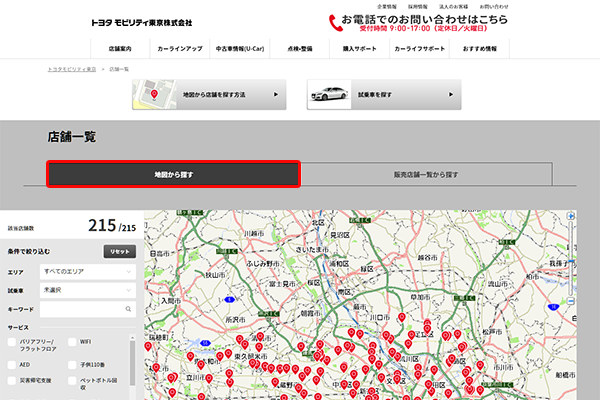
Task: Check the 子供110番 filter
Action: click(72, 365)
